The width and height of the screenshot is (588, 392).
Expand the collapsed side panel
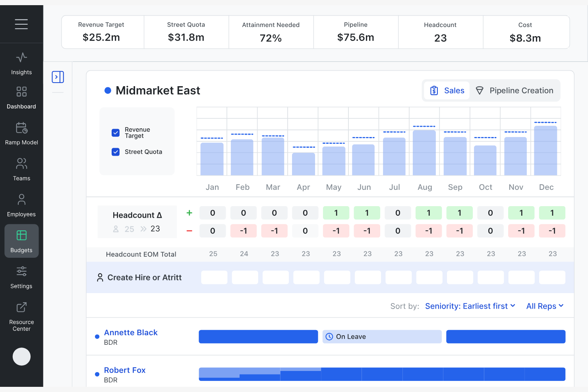point(58,77)
